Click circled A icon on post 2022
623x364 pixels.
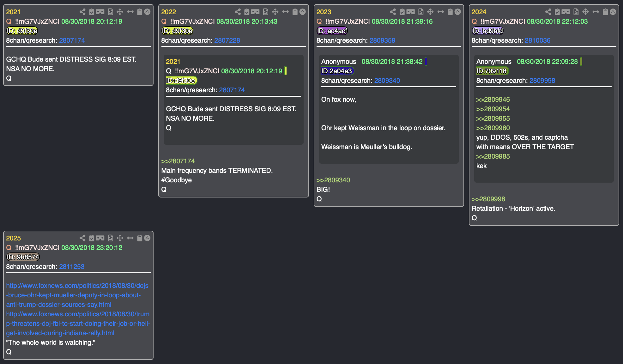click(x=302, y=12)
